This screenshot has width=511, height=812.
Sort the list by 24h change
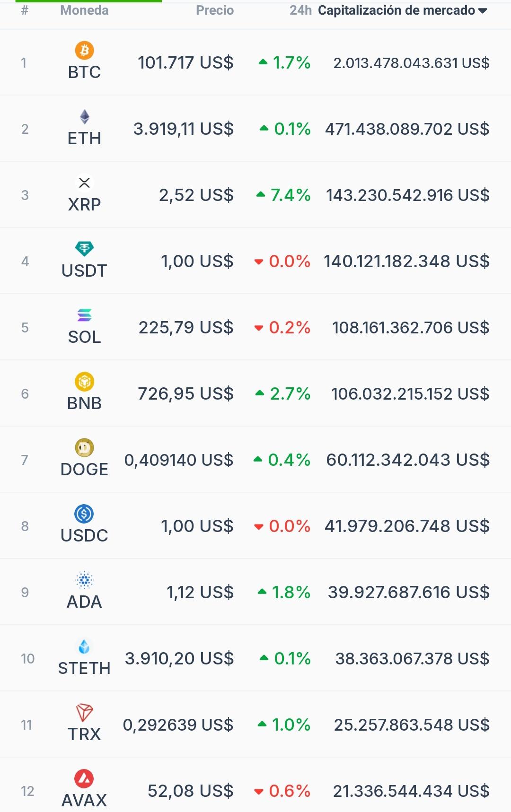(x=300, y=10)
